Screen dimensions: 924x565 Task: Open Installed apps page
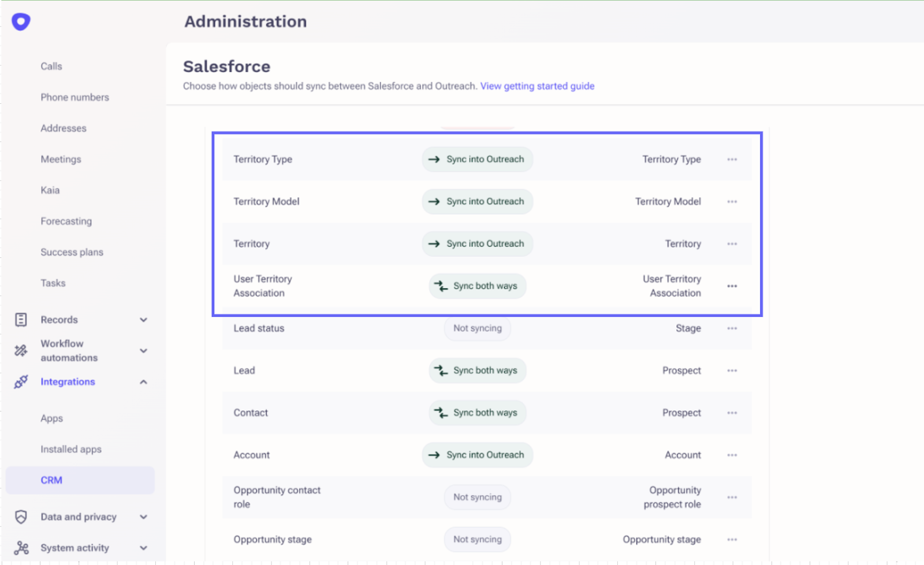click(71, 449)
